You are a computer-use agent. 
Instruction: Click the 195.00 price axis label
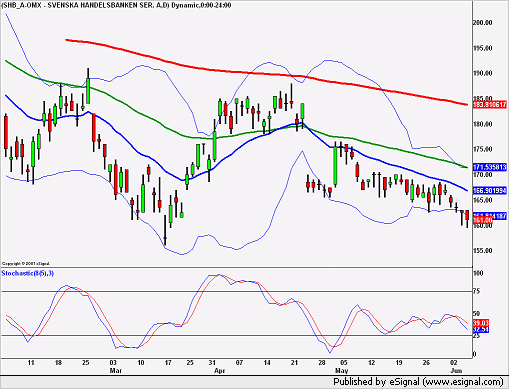tap(482, 48)
